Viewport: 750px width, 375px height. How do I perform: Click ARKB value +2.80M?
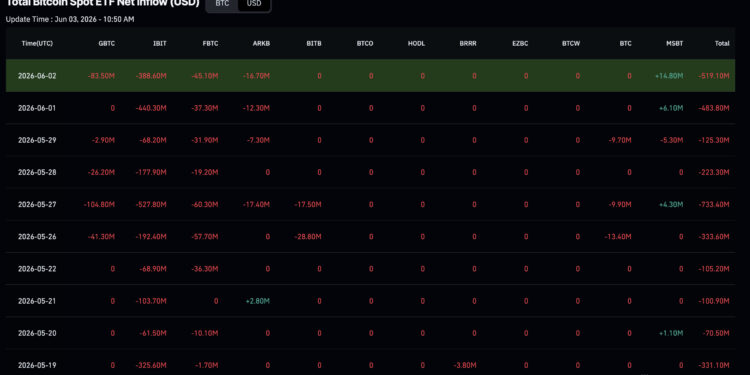[258, 301]
